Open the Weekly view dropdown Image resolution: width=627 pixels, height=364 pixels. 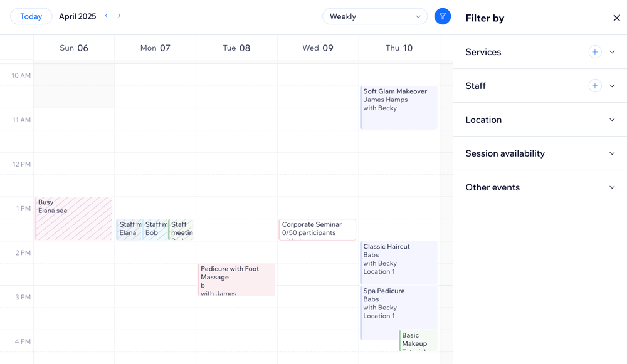[374, 16]
